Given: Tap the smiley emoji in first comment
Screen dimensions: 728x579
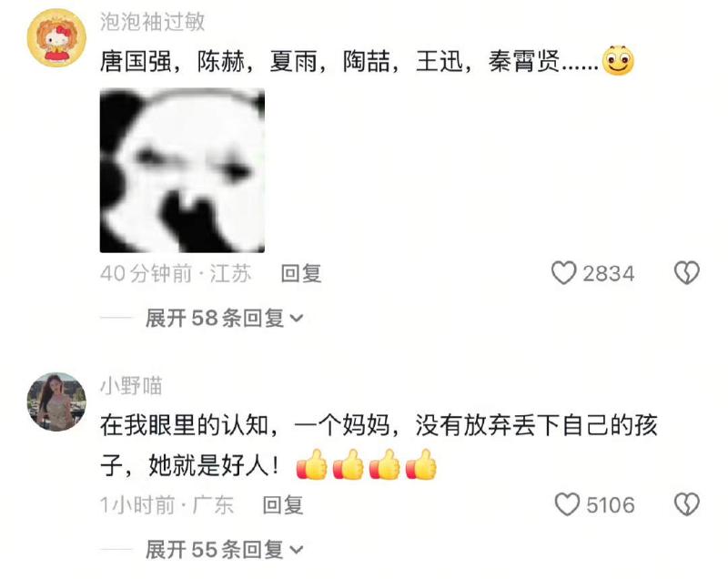Looking at the screenshot, I should [618, 61].
